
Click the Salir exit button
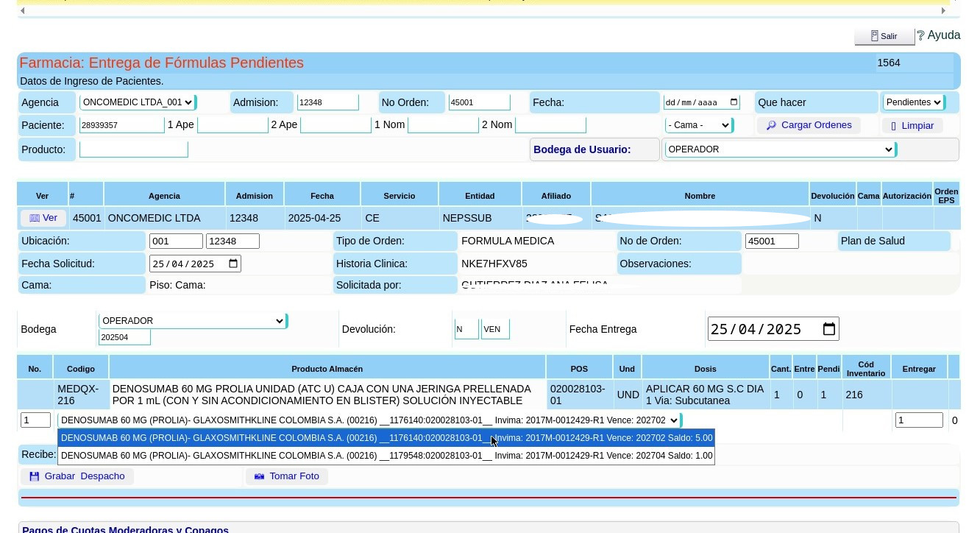[884, 36]
